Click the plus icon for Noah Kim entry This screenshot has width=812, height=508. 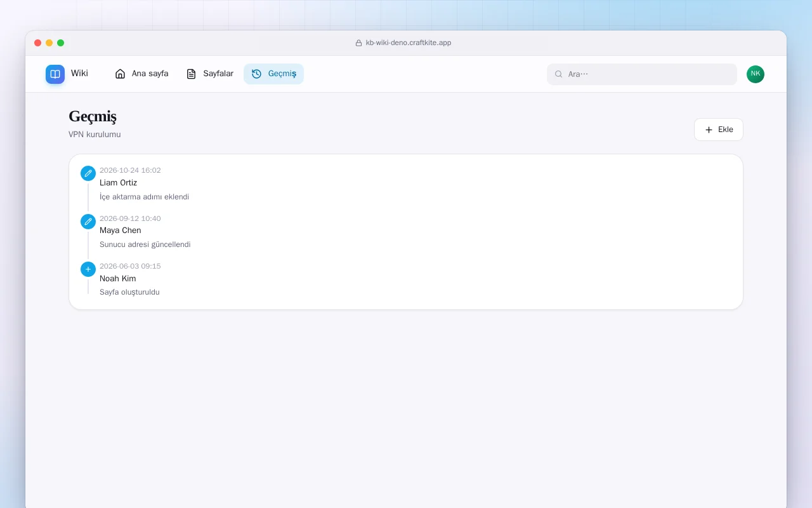tap(88, 269)
